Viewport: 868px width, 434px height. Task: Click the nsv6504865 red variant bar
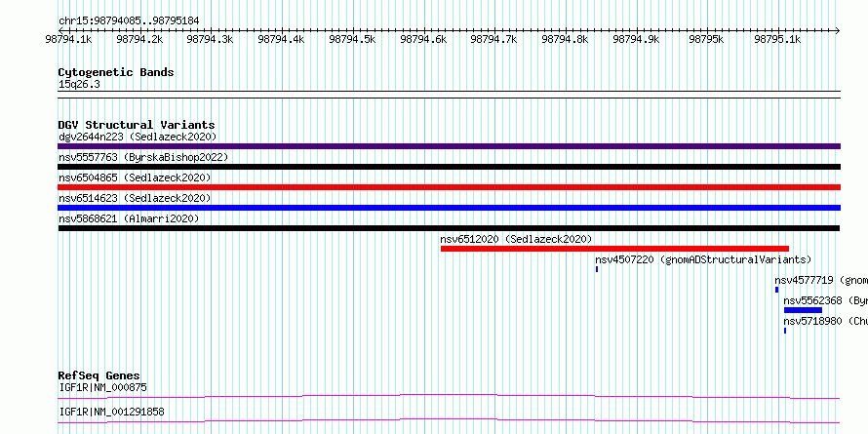coord(449,187)
